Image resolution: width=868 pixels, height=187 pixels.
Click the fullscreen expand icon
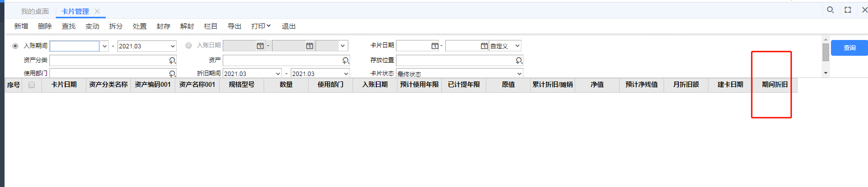point(848,10)
